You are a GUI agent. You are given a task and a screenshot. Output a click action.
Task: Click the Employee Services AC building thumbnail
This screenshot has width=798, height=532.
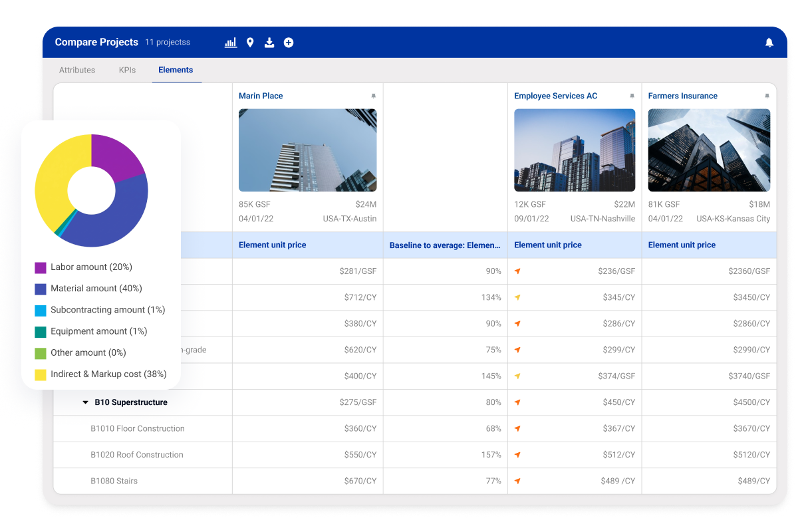[x=575, y=150]
